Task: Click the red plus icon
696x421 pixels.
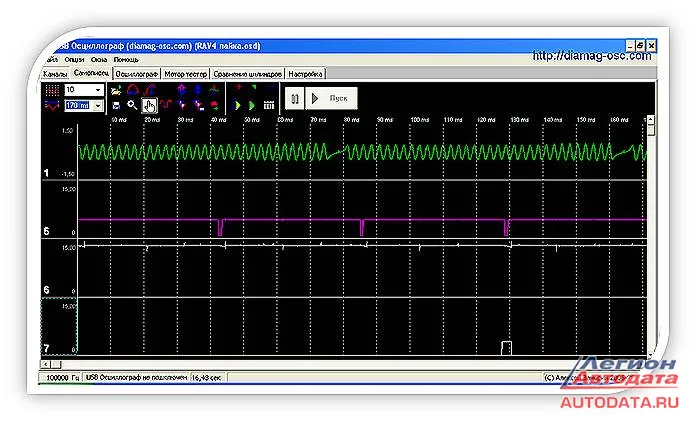Action: tap(239, 88)
